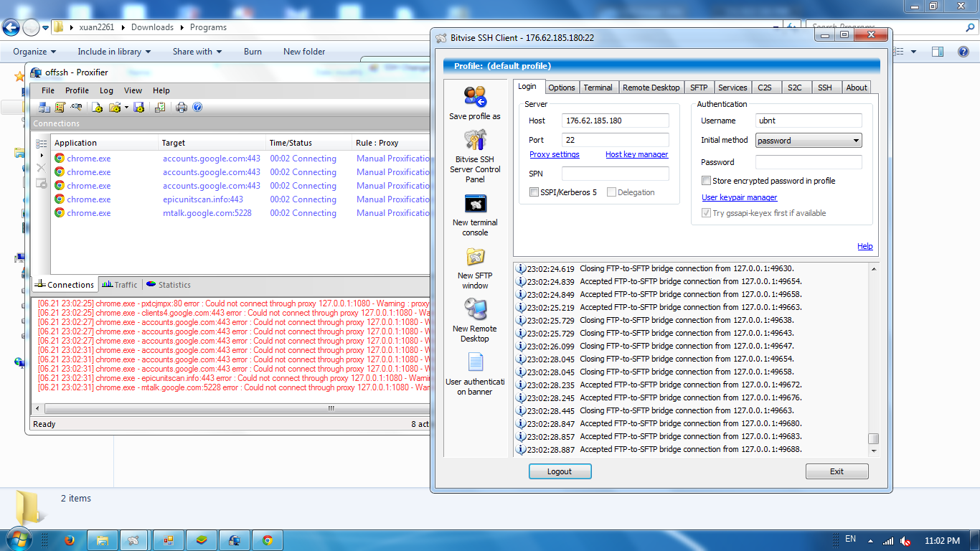
Task: Open Share with dropdown in Explorer
Action: tap(197, 52)
